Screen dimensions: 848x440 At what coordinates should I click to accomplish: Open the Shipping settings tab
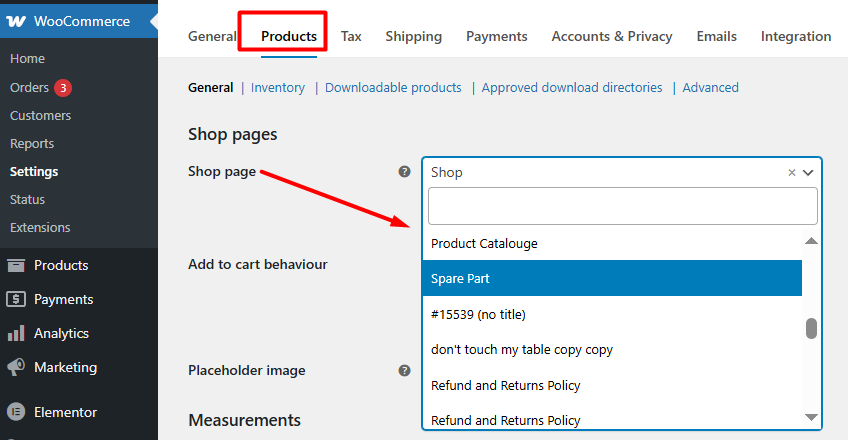pos(413,36)
